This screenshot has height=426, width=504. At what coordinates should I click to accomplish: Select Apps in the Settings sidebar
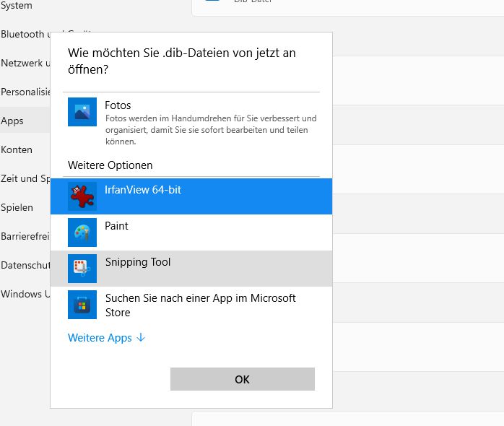coord(25,121)
